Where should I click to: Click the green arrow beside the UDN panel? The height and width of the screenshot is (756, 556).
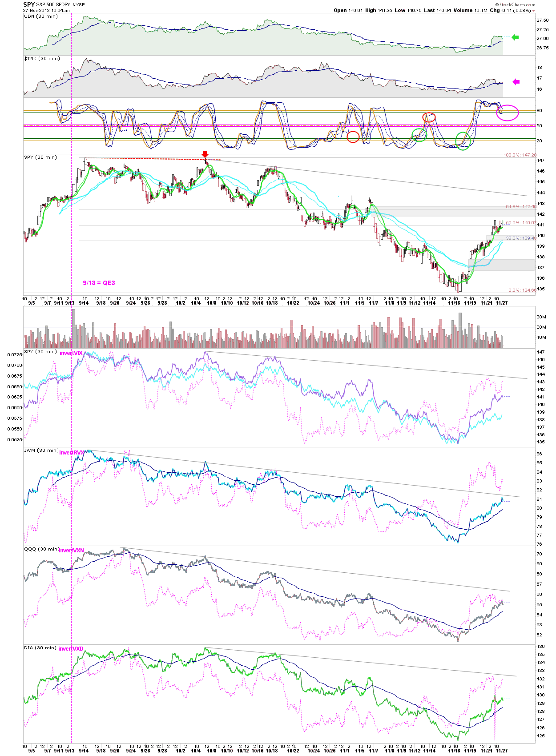point(515,37)
